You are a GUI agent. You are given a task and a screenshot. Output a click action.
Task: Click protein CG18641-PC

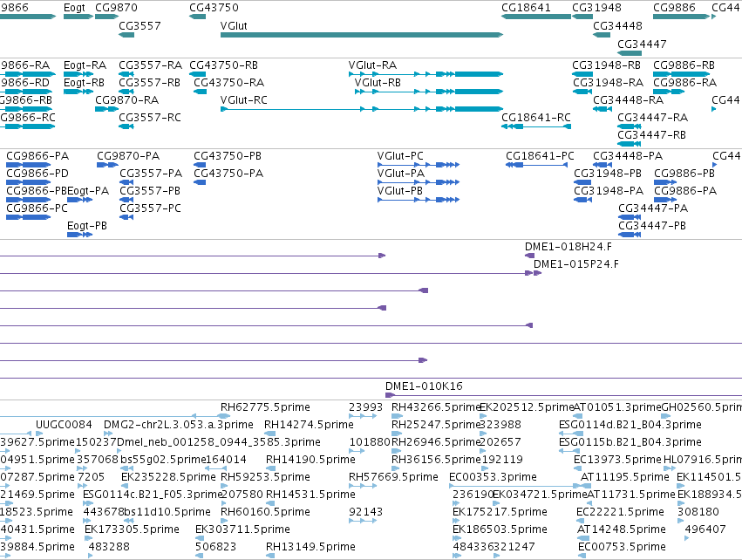[x=536, y=165]
